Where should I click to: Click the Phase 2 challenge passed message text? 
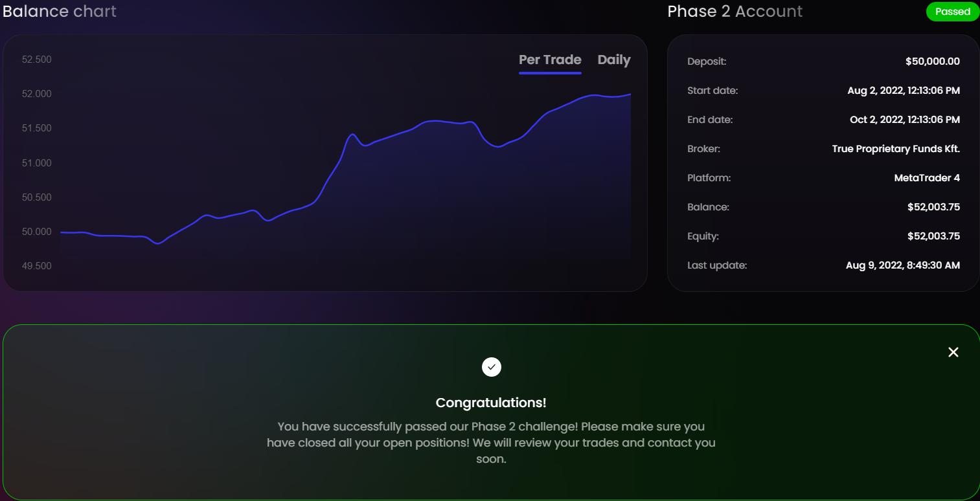pos(491,443)
